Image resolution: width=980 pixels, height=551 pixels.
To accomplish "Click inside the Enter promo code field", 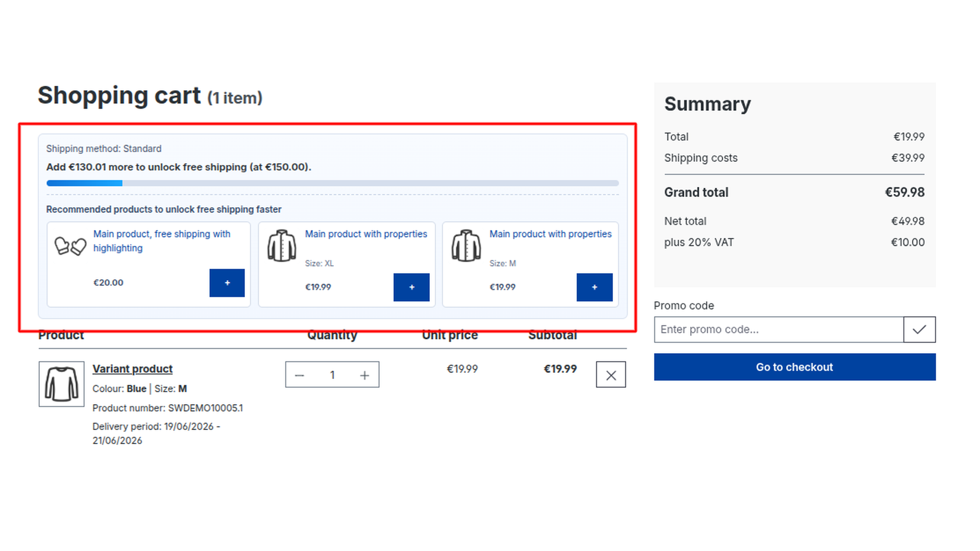I will (x=779, y=330).
